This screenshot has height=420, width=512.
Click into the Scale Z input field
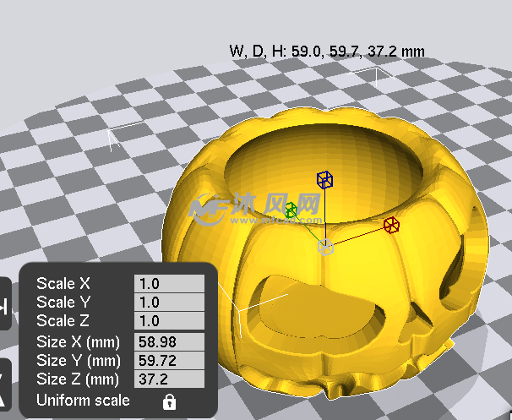[169, 321]
